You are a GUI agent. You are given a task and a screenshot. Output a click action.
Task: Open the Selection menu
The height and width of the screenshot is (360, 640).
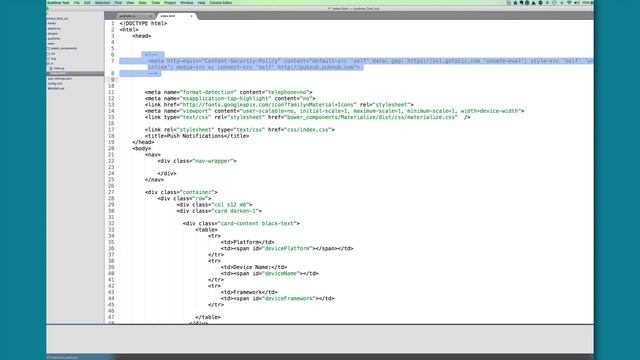(x=102, y=3)
